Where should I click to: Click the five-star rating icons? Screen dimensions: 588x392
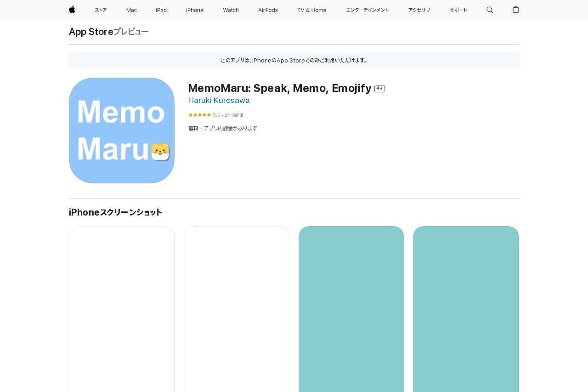point(199,115)
